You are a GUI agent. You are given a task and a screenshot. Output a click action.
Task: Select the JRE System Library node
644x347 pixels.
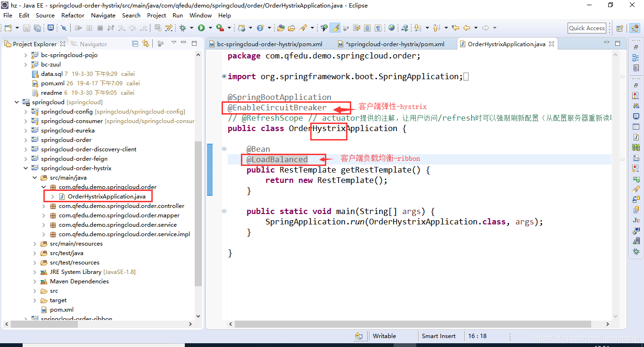[75, 272]
